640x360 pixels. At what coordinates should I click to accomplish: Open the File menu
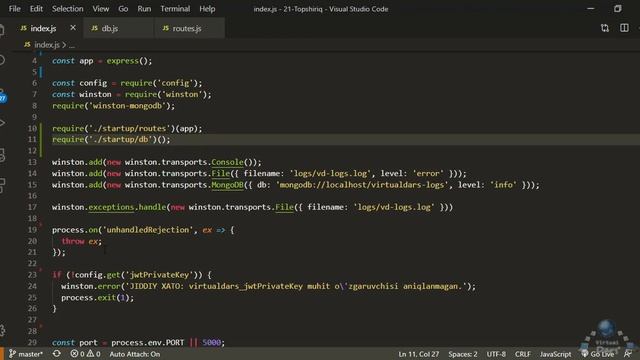pos(14,9)
